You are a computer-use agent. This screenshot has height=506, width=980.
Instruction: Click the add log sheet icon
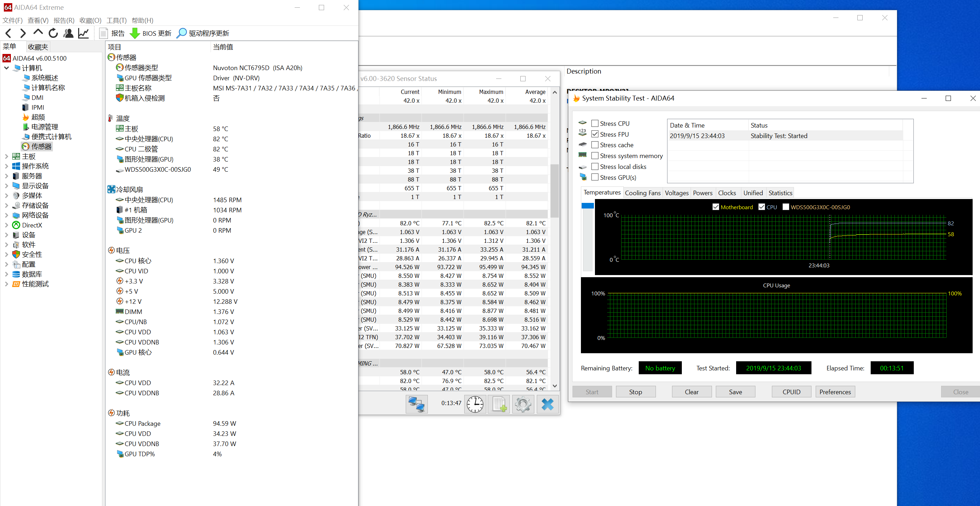pos(499,404)
